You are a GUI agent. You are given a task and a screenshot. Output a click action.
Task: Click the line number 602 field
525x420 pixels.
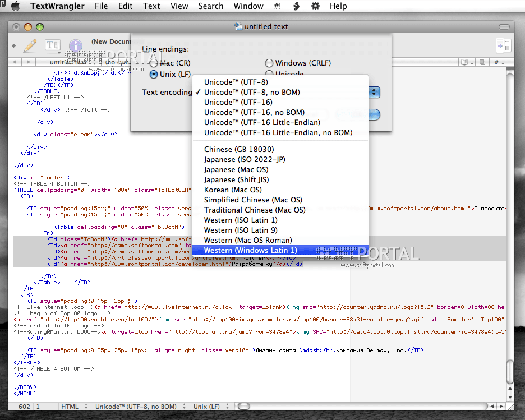(25, 407)
